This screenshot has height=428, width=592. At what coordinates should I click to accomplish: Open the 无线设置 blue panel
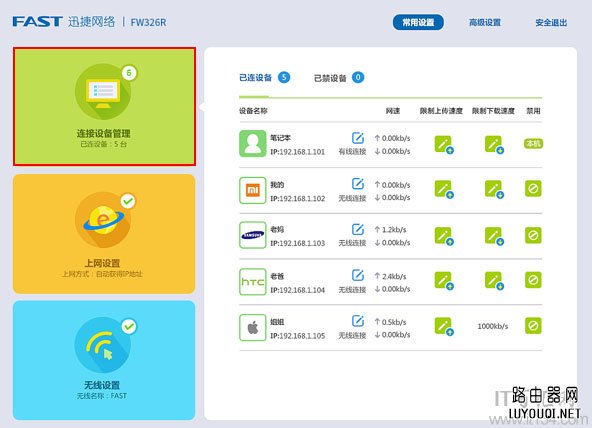104,360
